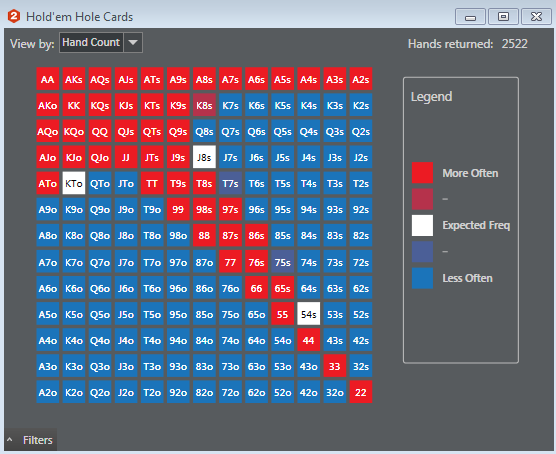Image resolution: width=556 pixels, height=454 pixels.
Task: Select the A2o hand cell
Action: pyautogui.click(x=48, y=392)
